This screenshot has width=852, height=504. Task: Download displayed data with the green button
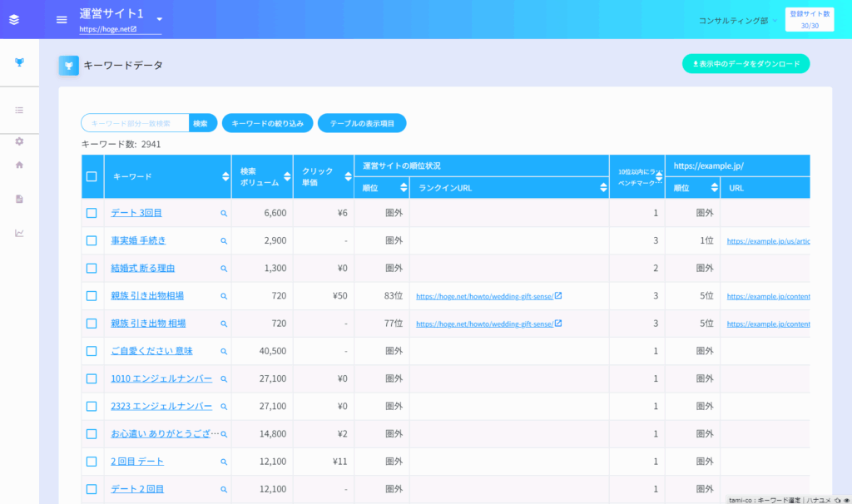click(x=745, y=64)
